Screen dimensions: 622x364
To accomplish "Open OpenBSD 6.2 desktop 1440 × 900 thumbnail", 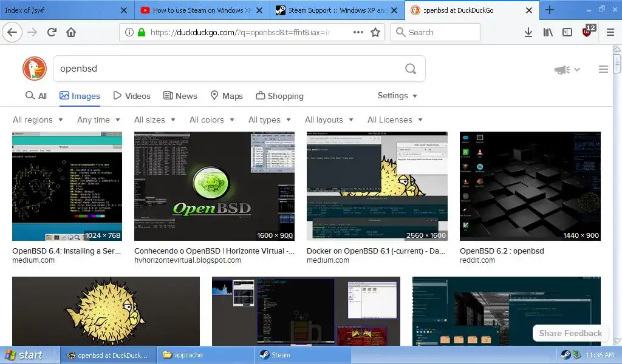I will tap(530, 186).
